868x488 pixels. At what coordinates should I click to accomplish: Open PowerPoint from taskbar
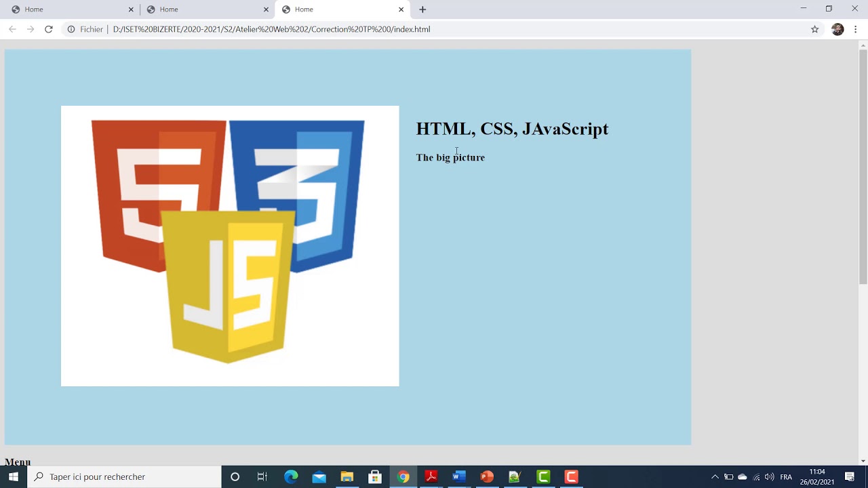coord(487,476)
